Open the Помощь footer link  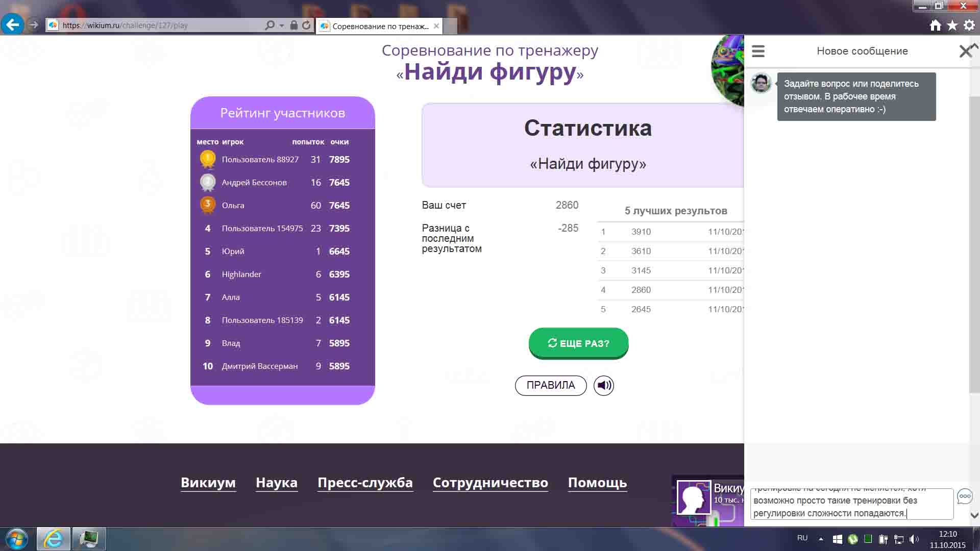597,483
